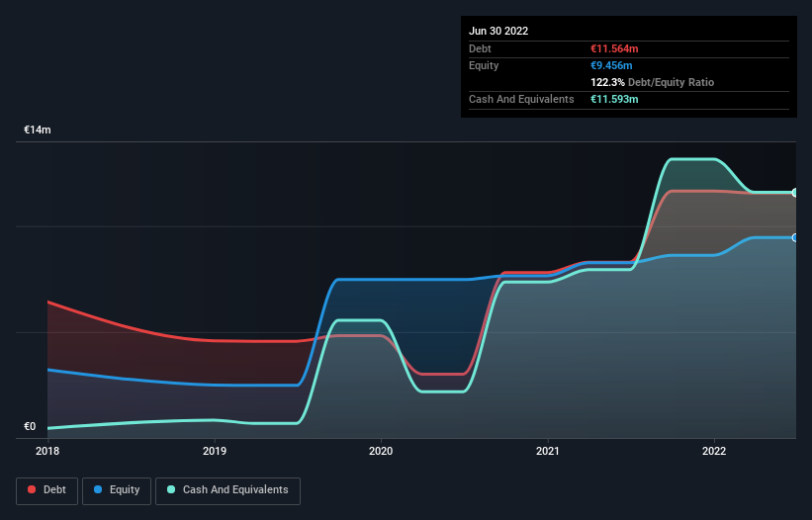Click the 122.3% Debt/Equity Ratio text
Screen dimensions: 812x520
[652, 82]
